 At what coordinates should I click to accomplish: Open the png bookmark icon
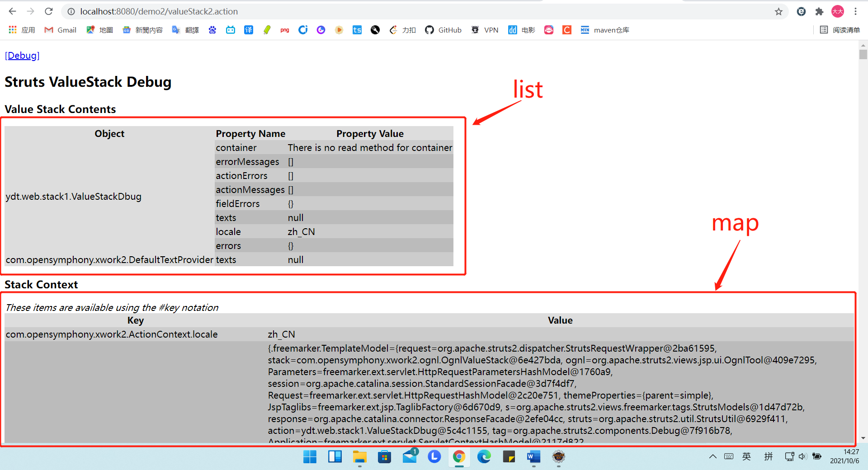tap(285, 30)
